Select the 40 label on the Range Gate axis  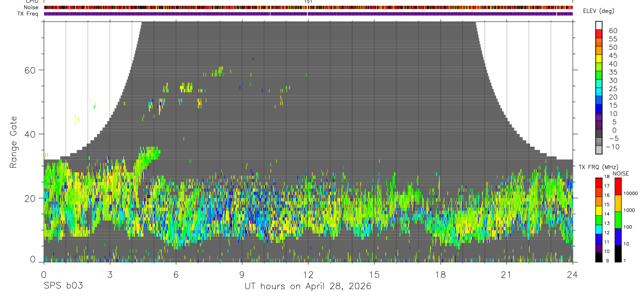(x=30, y=134)
